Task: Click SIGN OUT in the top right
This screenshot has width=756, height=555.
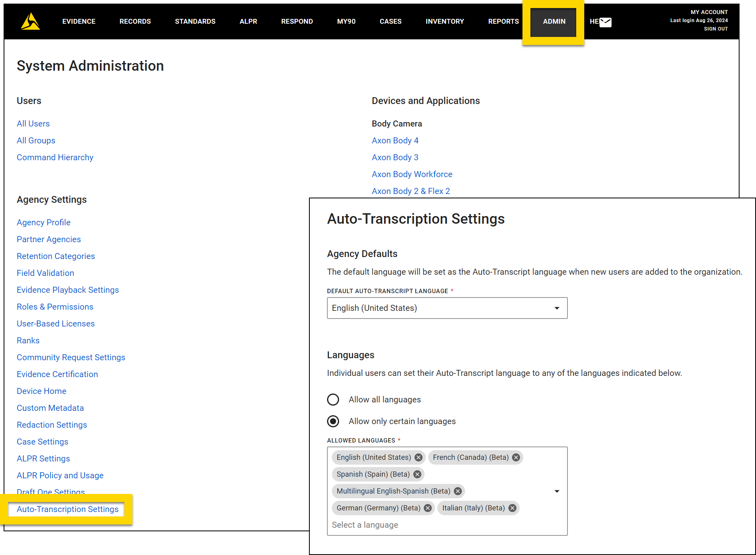Action: (715, 29)
